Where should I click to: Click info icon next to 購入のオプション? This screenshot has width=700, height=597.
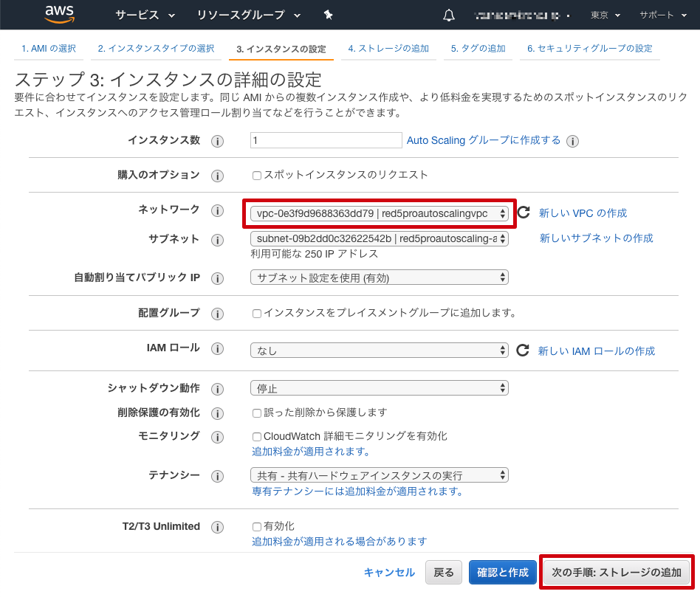(x=217, y=176)
